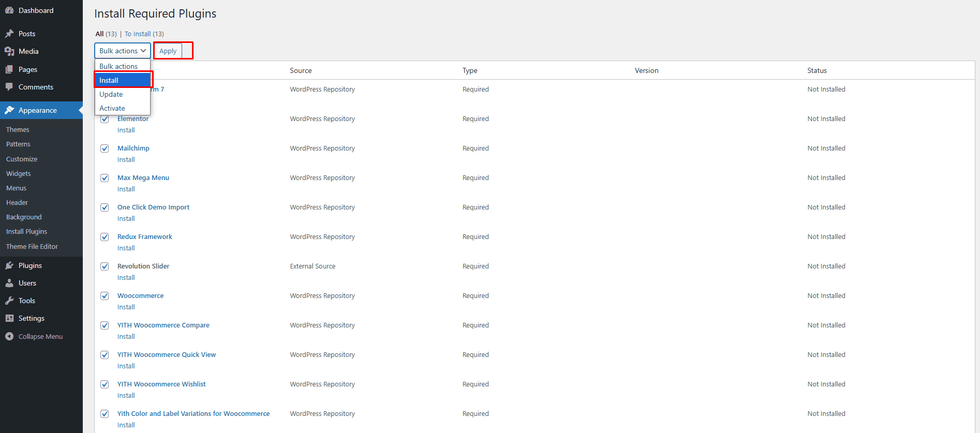
Task: Sort by the Source column header
Action: pos(301,70)
